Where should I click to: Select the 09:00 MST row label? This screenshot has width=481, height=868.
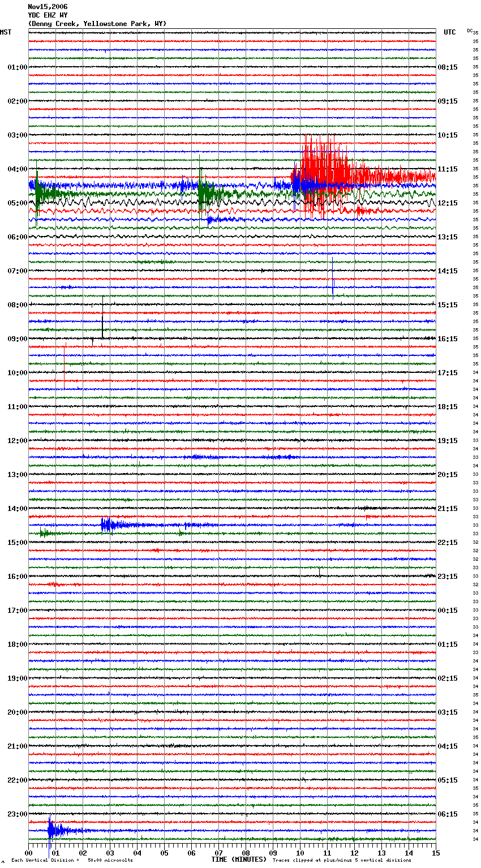tap(18, 339)
